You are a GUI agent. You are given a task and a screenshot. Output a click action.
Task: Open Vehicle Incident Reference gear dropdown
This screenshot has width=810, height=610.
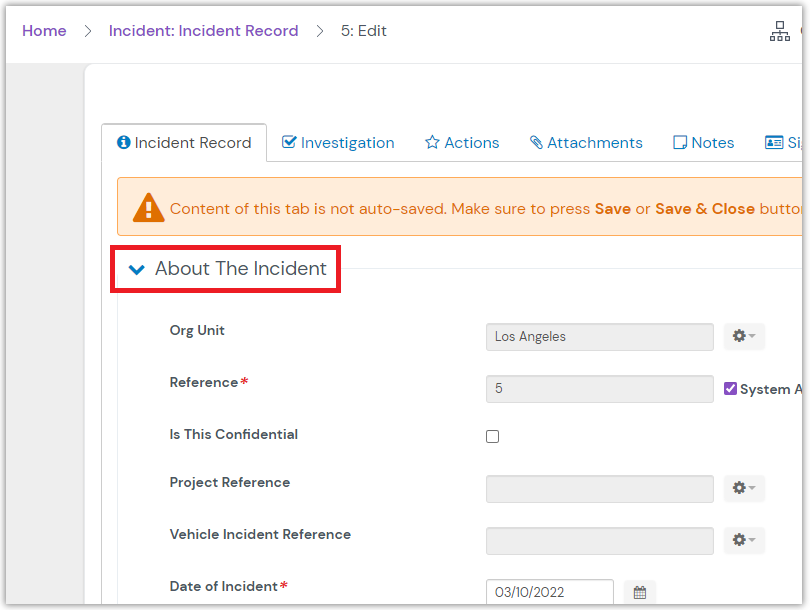pos(743,540)
